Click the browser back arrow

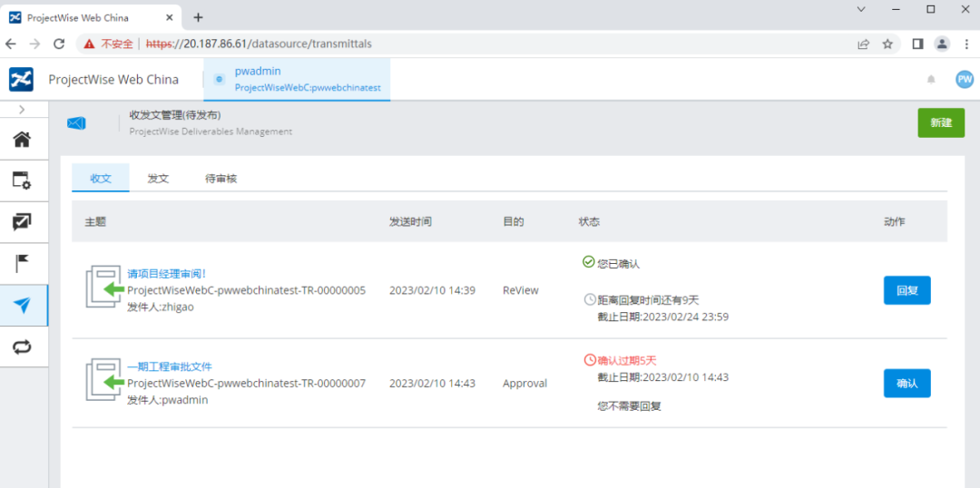pos(11,44)
